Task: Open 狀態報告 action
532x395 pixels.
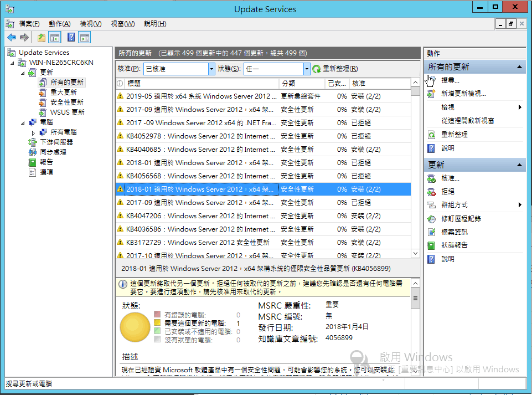Action: click(454, 245)
